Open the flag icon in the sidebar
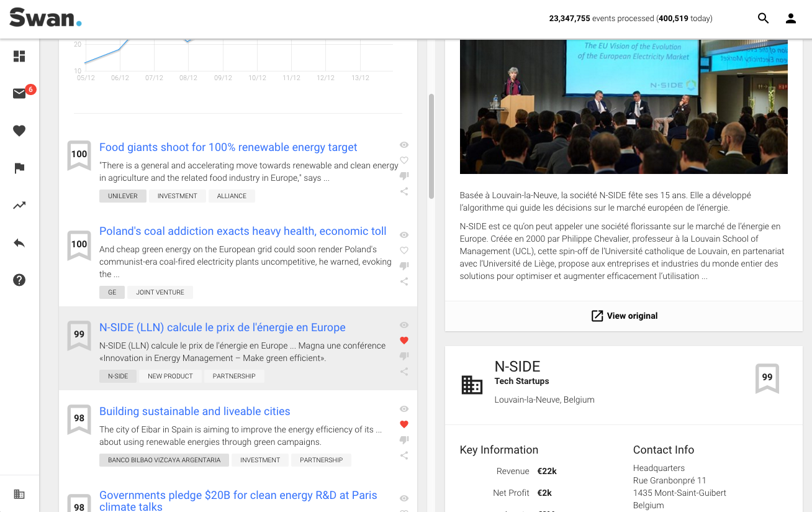Viewport: 812px width, 512px height. [x=19, y=168]
